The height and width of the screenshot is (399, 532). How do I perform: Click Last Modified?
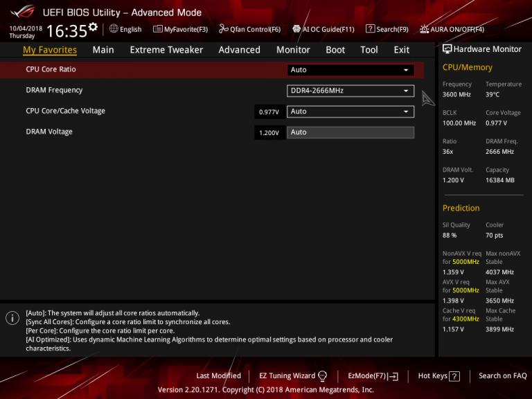(x=218, y=376)
